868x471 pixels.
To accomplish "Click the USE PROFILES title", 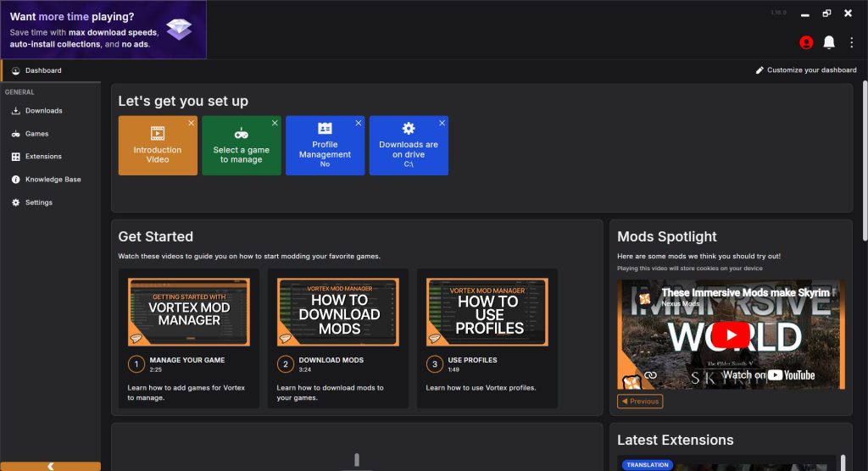I will tap(472, 360).
